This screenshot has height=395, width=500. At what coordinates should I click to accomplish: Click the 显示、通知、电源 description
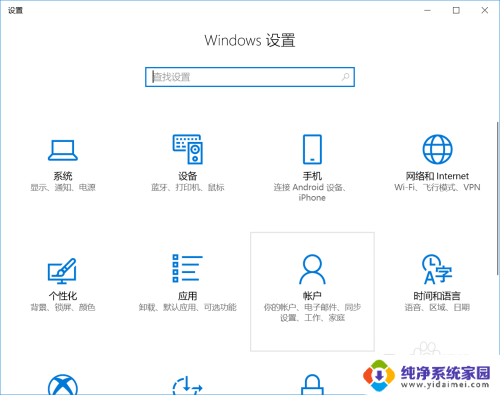63,188
